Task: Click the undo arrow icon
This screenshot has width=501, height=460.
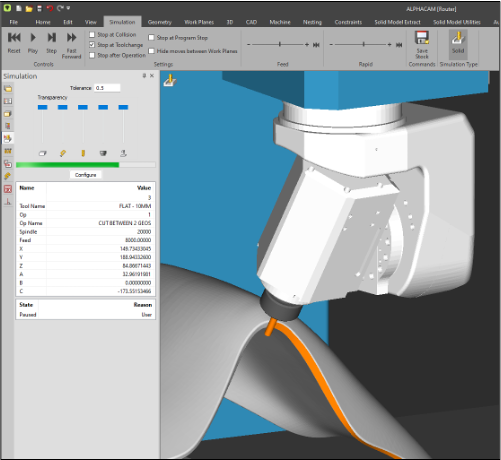Action: 50,8
